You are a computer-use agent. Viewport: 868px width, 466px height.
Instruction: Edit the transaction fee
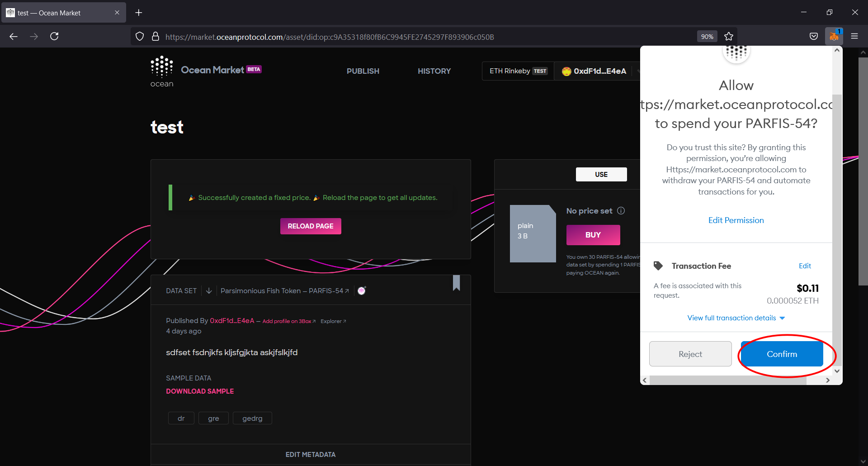805,266
